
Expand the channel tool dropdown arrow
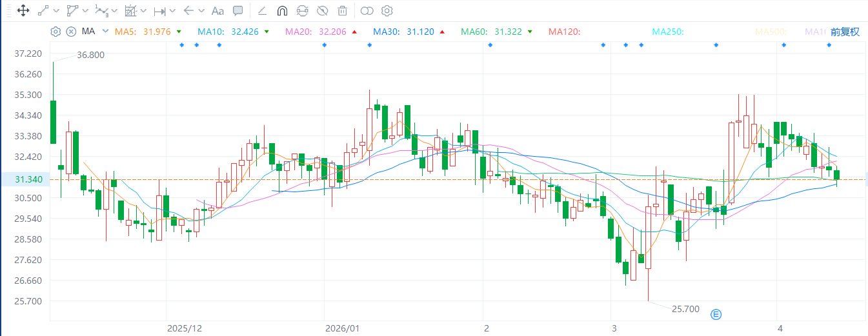click(x=85, y=11)
